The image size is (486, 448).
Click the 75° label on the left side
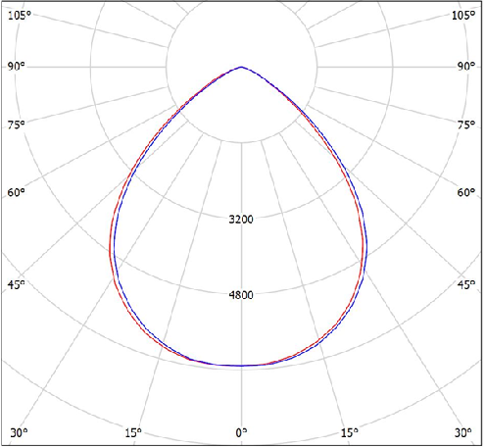[17, 124]
